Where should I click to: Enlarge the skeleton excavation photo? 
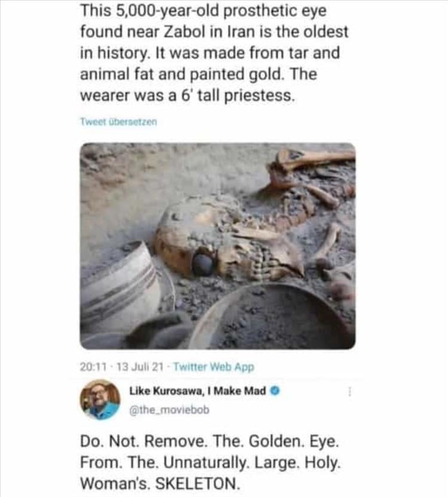click(217, 246)
